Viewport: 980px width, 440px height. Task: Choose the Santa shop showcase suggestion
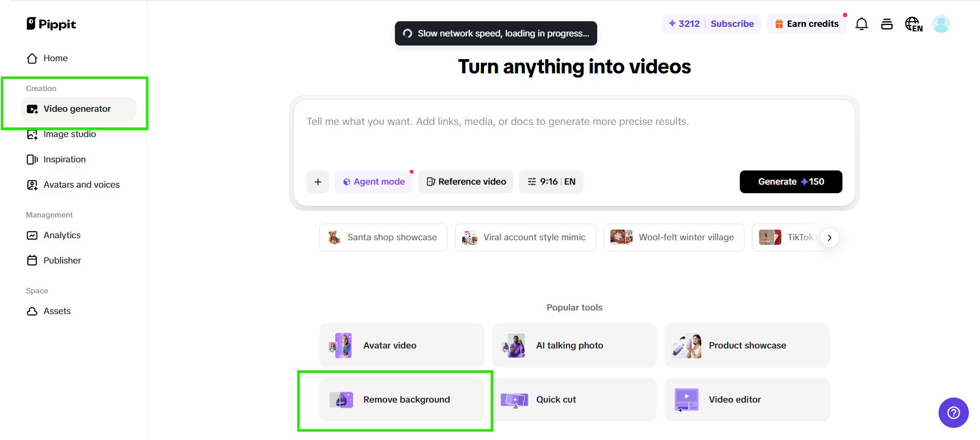coord(383,237)
